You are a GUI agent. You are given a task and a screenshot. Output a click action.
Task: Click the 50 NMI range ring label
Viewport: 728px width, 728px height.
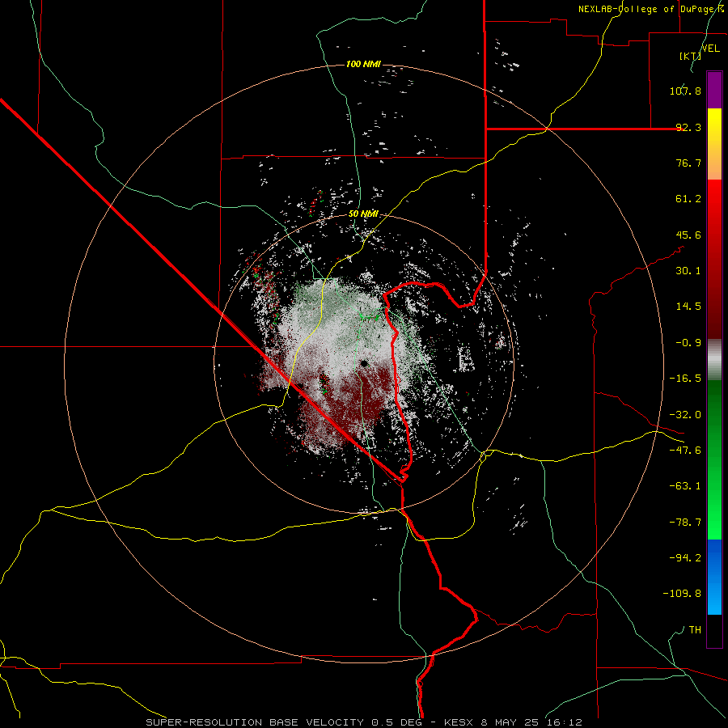[x=363, y=214]
